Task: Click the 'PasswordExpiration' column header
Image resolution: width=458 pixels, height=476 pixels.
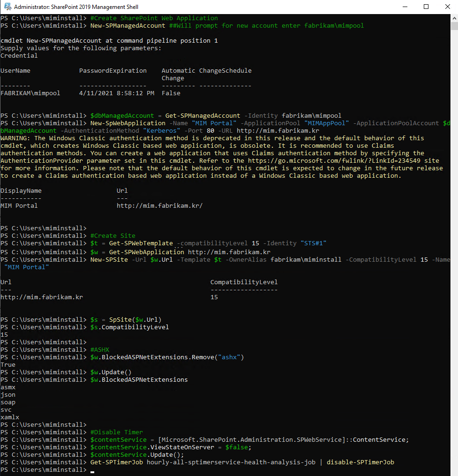Action: click(113, 71)
